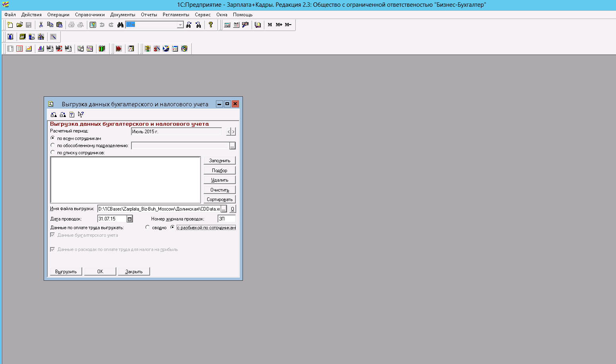This screenshot has height=364, width=616.
Task: Click the bar chart icon in toolbar
Action: (41, 48)
